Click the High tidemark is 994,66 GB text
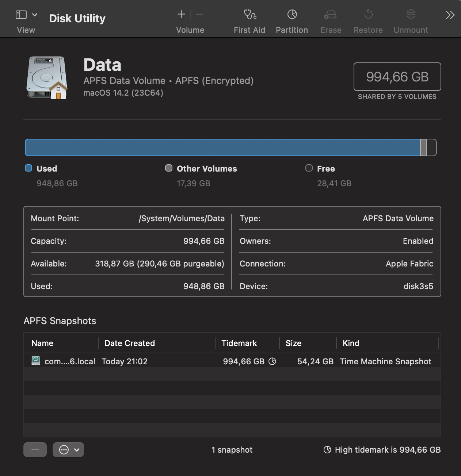 point(388,450)
